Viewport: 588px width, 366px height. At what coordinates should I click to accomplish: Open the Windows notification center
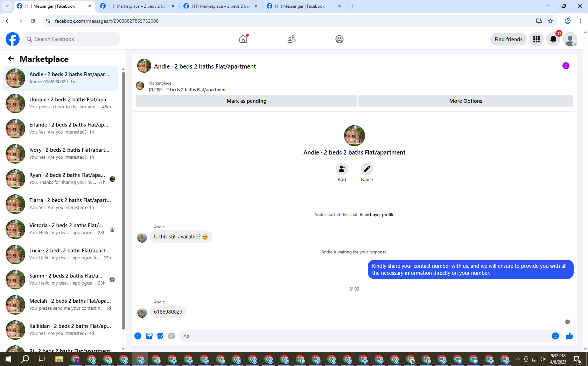[577, 359]
